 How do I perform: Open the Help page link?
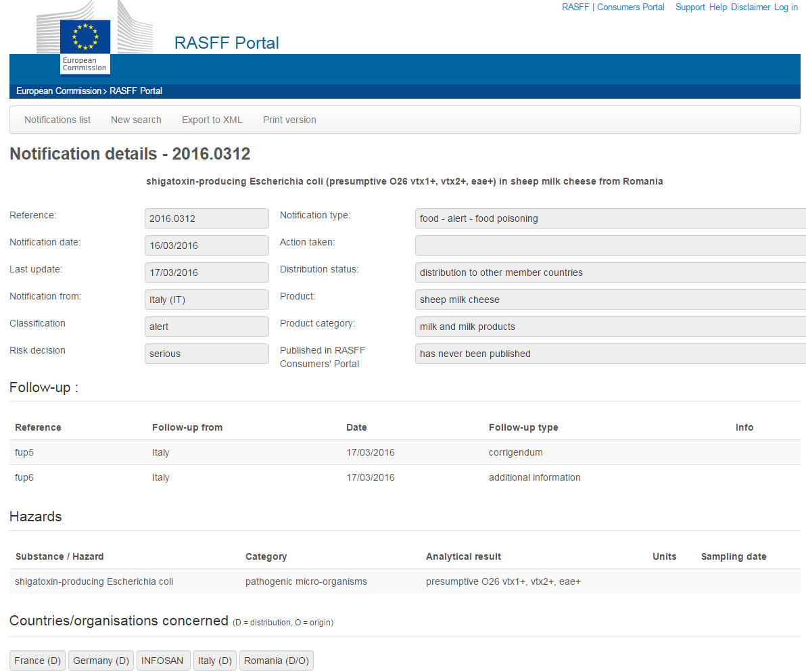[x=718, y=7]
